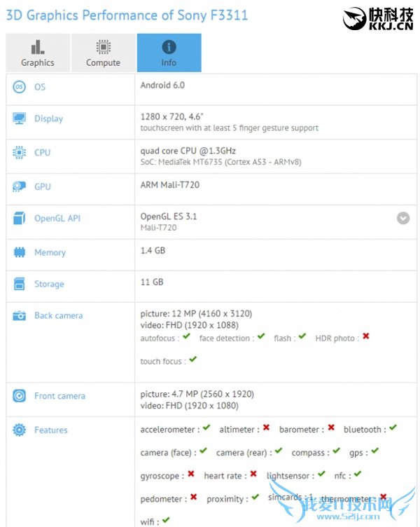Click the face detection check mark
This screenshot has height=527, width=420.
point(261,336)
